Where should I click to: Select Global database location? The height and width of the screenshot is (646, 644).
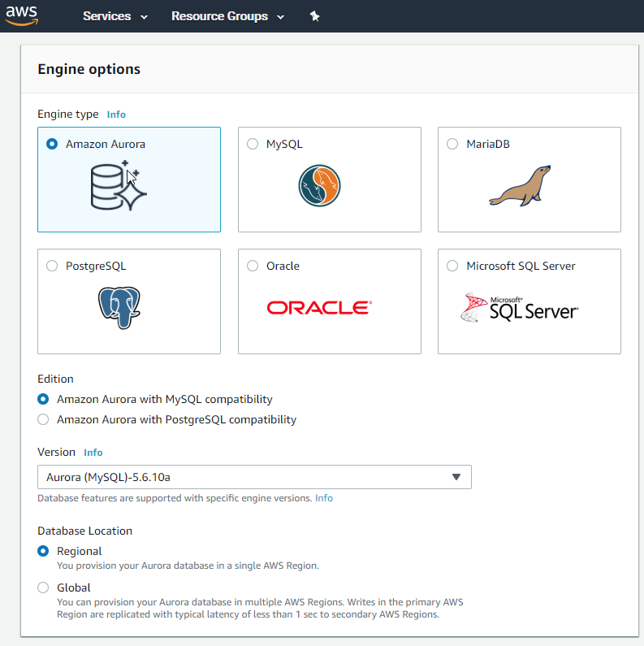point(43,587)
